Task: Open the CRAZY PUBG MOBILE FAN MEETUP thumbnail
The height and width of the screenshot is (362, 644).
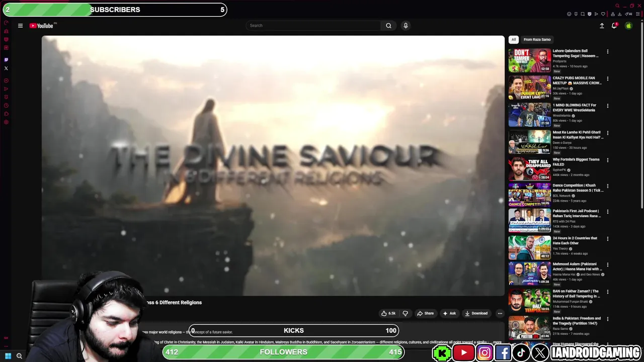Action: [529, 87]
